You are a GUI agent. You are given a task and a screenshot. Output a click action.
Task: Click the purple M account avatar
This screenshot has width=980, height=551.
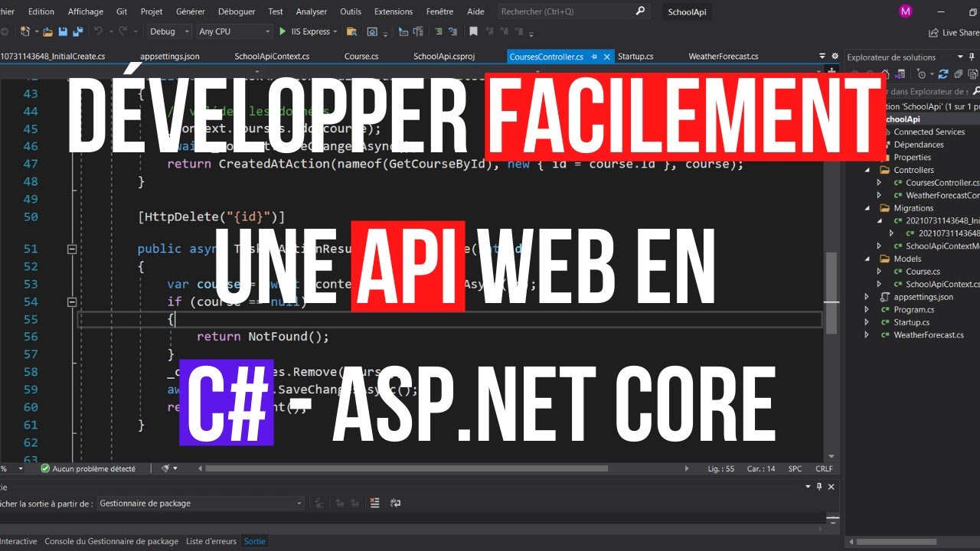click(x=906, y=11)
